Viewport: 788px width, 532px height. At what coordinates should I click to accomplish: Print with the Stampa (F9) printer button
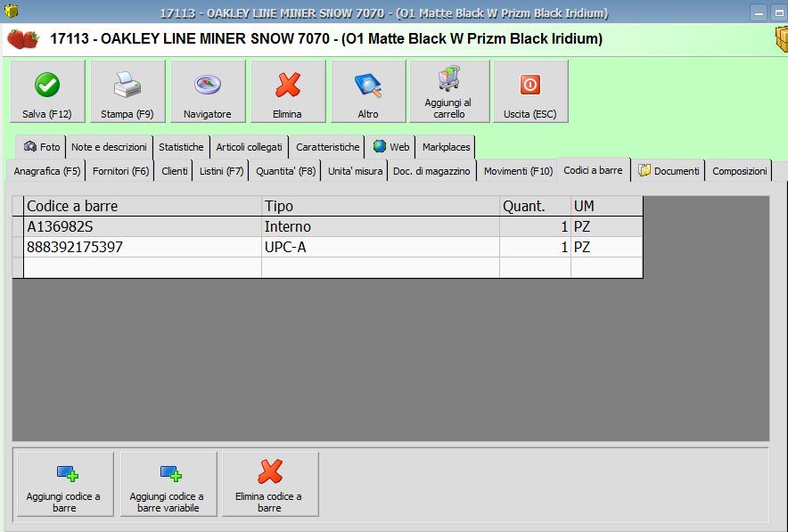click(127, 92)
